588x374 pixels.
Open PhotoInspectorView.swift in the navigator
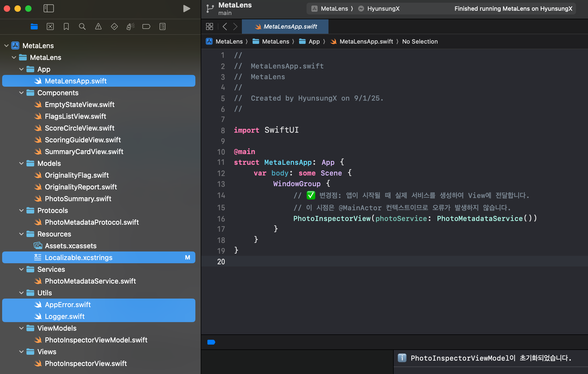point(86,364)
